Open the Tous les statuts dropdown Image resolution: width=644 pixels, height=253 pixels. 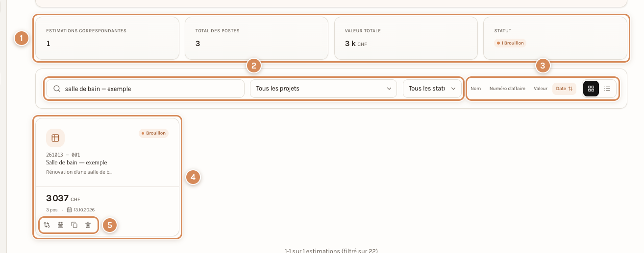coord(432,89)
